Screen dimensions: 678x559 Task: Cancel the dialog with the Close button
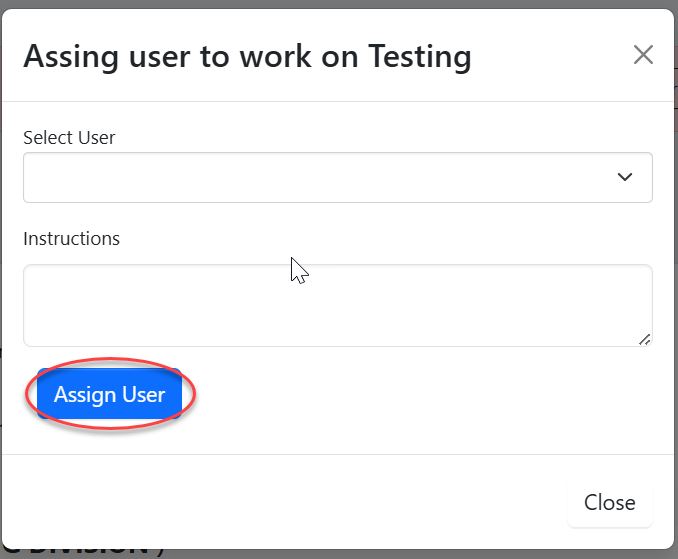point(609,502)
